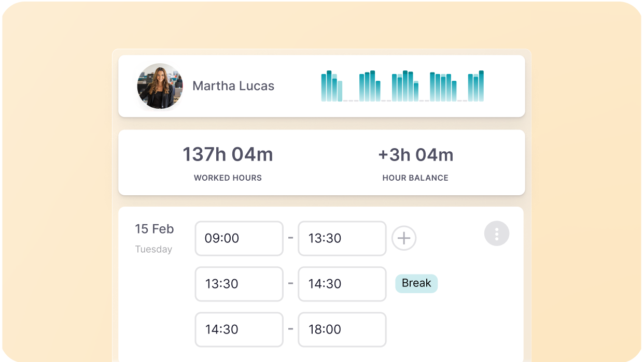Click the first week's bars in chart
The image size is (644, 362).
332,86
